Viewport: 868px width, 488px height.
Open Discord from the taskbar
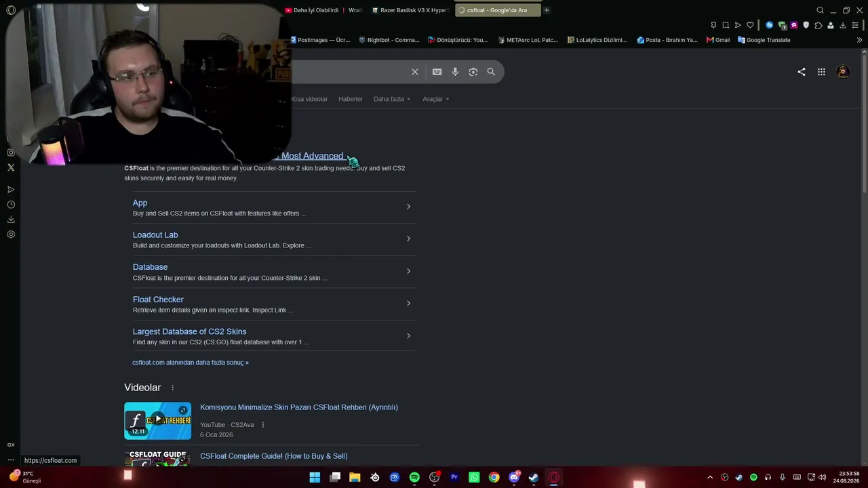[514, 477]
